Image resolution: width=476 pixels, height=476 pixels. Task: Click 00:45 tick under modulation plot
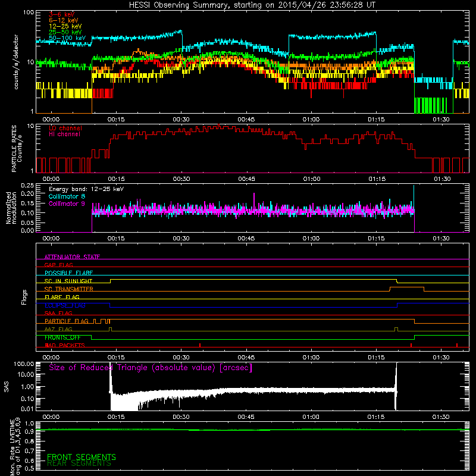pyautogui.click(x=246, y=239)
